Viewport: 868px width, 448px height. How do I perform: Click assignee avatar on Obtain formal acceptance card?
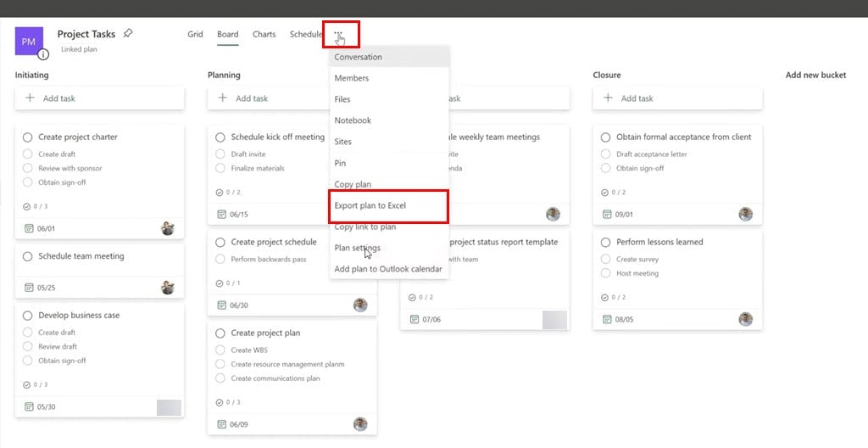coord(746,214)
